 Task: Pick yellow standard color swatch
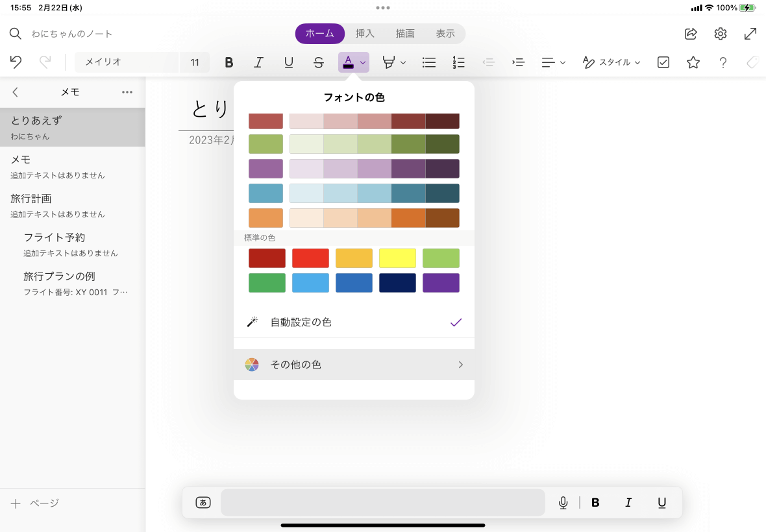pyautogui.click(x=398, y=258)
